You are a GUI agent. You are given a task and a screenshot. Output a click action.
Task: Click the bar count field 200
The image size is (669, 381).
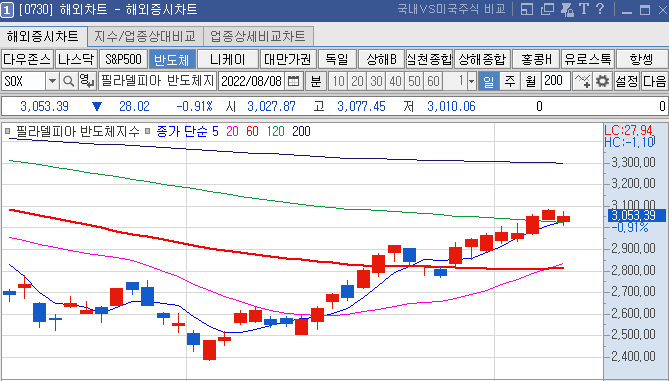click(x=556, y=81)
